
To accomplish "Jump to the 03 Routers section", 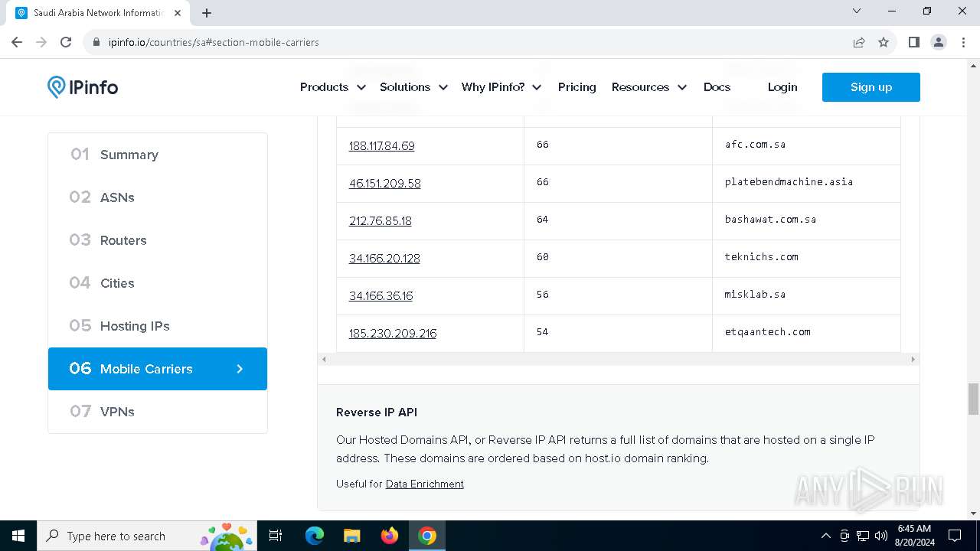I will 158,240.
